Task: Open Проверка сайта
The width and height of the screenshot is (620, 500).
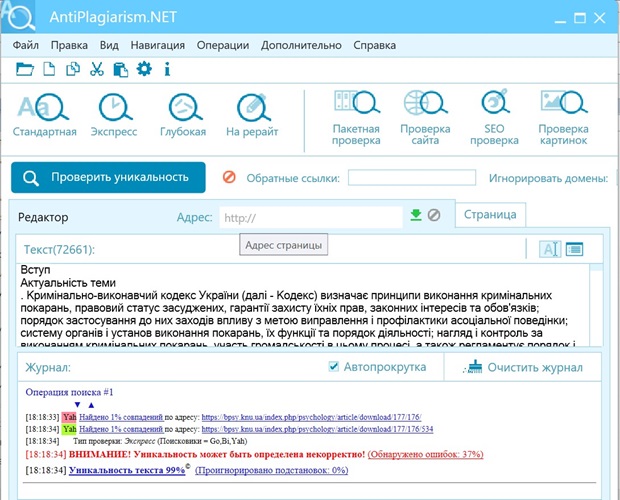Action: coord(425,118)
